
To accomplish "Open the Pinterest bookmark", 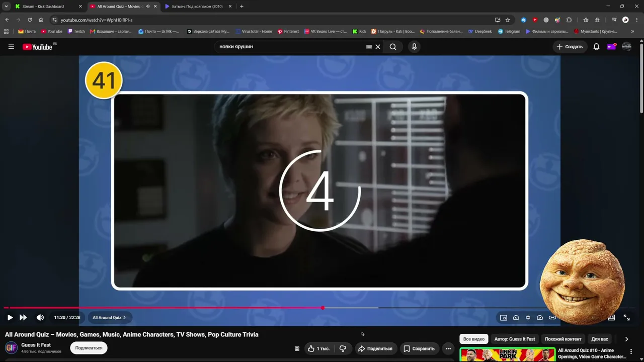I will coord(288,31).
